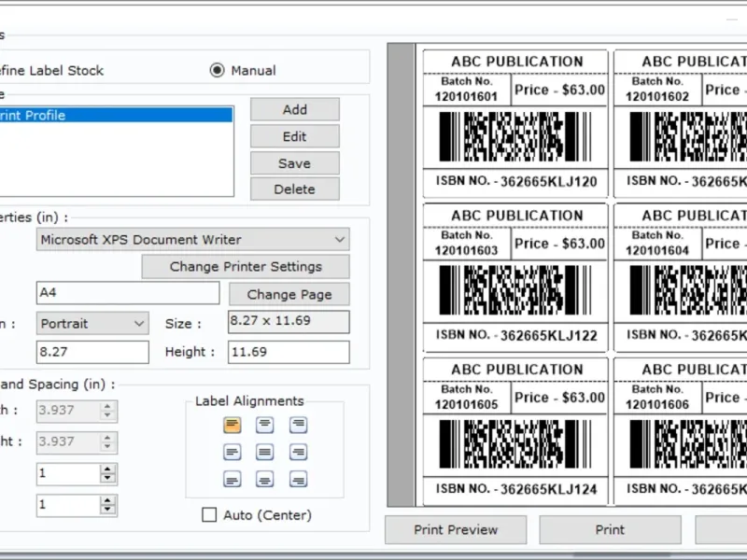
Task: Select bottom-right label alignment icon
Action: [298, 480]
